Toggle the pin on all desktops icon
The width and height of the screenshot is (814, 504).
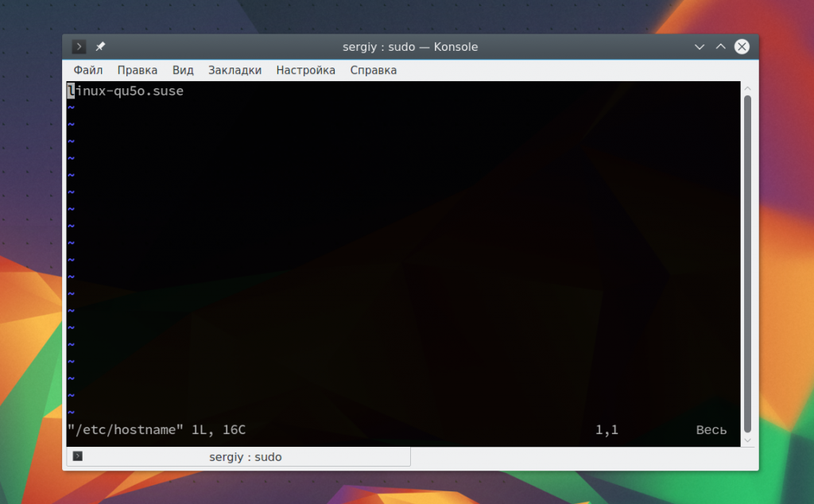coord(100,47)
